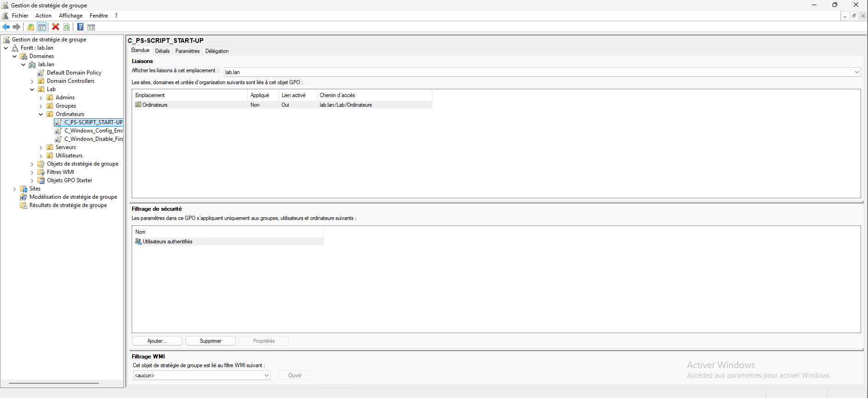Toggle the console tree pane icon
The width and height of the screenshot is (868, 398).
point(42,27)
